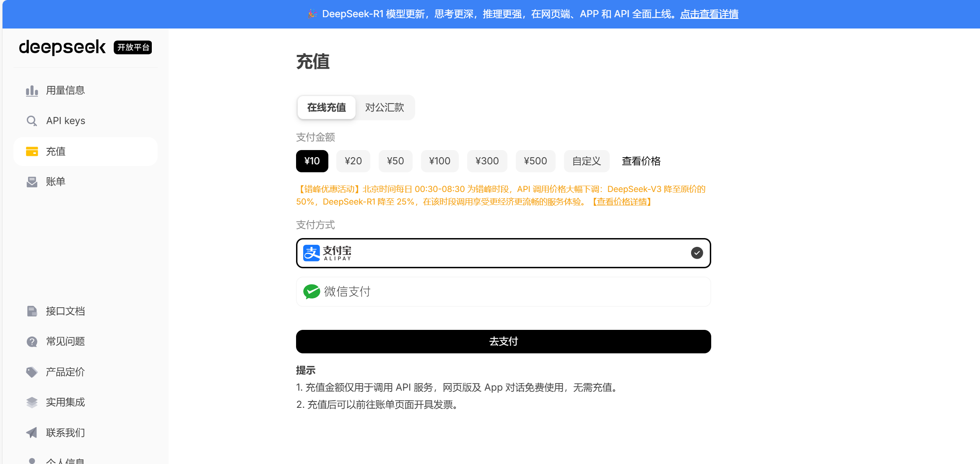980x464 pixels.
Task: Click the Alipay logo icon
Action: click(x=312, y=253)
